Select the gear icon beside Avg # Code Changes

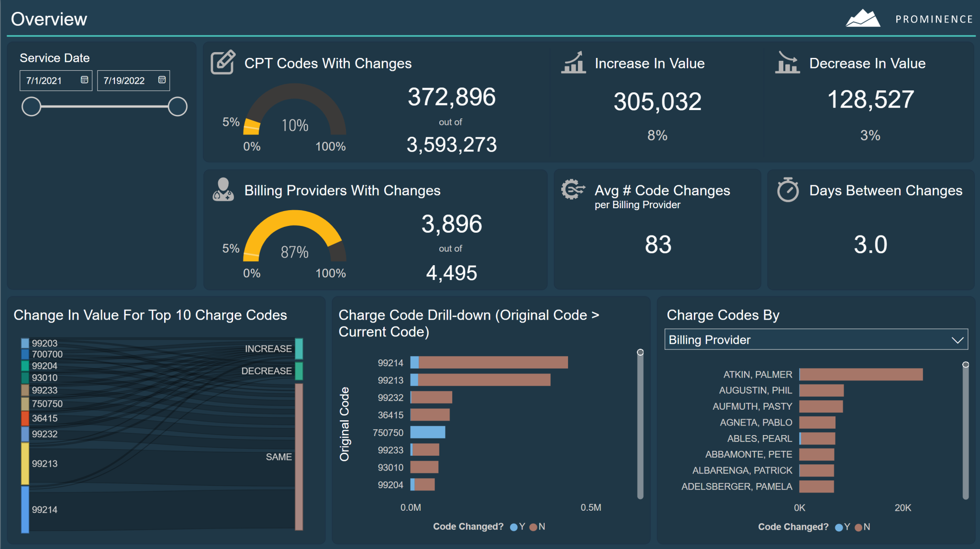[573, 190]
